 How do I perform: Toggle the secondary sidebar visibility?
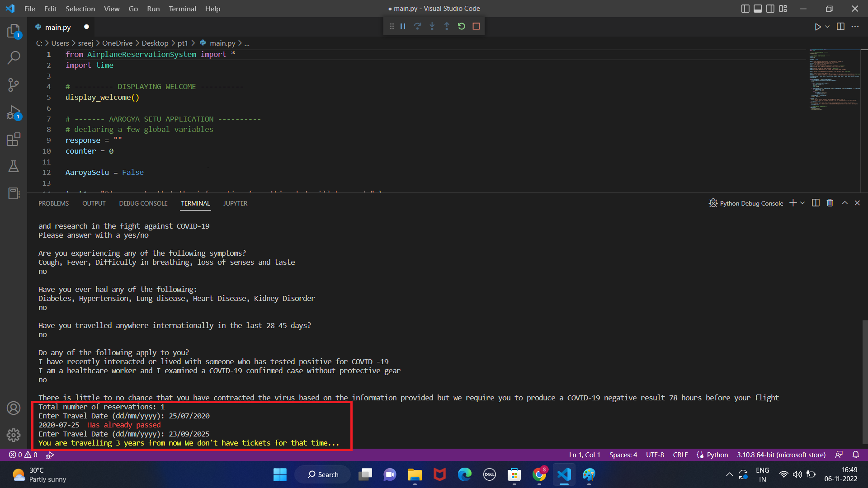770,9
